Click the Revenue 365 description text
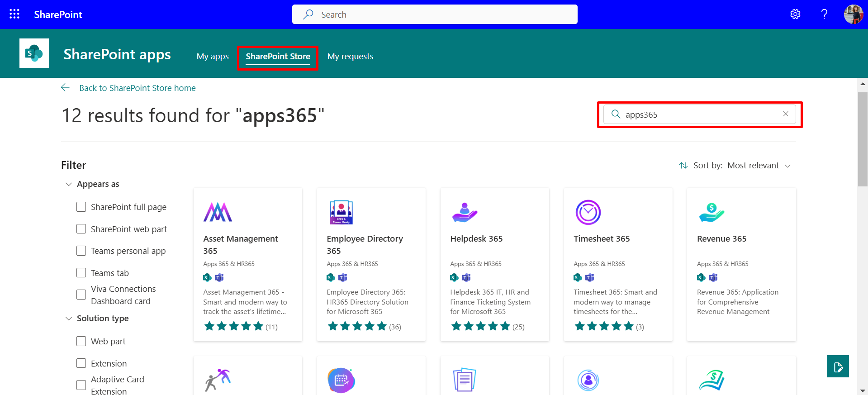868x395 pixels. 738,302
